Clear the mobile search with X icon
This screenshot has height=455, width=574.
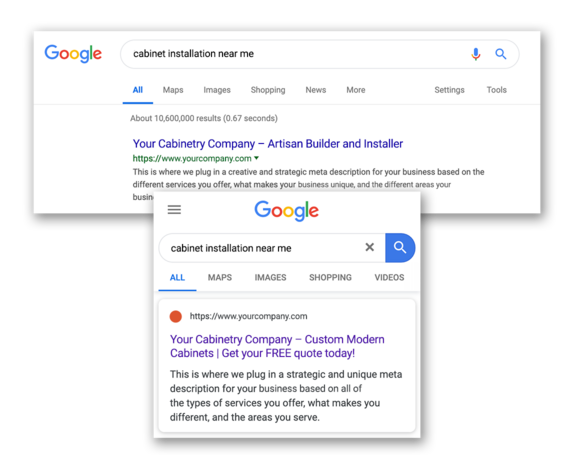click(x=370, y=247)
